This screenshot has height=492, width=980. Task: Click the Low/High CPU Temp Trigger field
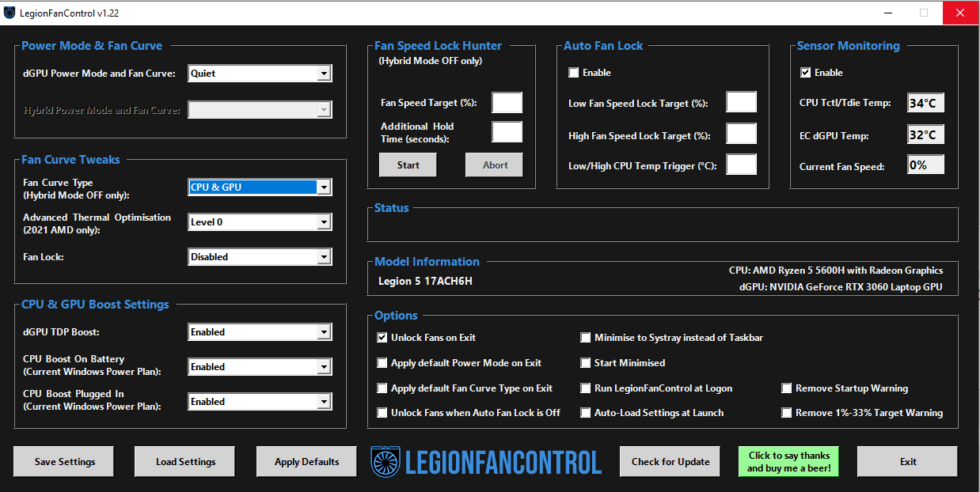click(x=742, y=165)
